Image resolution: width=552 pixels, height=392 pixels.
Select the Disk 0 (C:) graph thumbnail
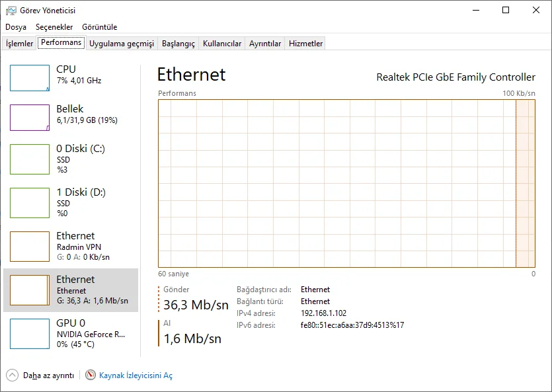point(30,159)
